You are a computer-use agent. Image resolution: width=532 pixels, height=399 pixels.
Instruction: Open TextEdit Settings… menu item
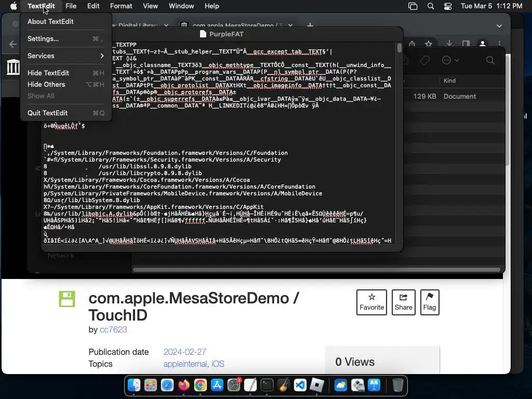tap(66, 38)
